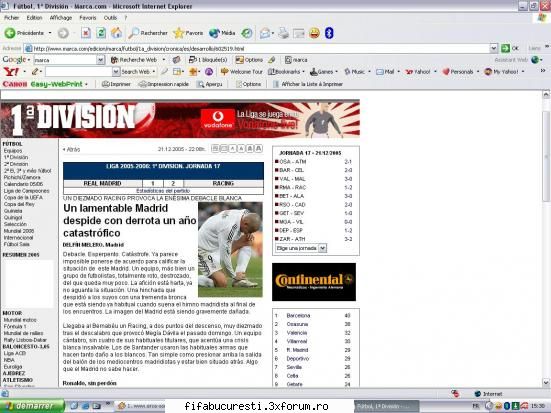
Task: Open the Home page icon
Action: 117,33
